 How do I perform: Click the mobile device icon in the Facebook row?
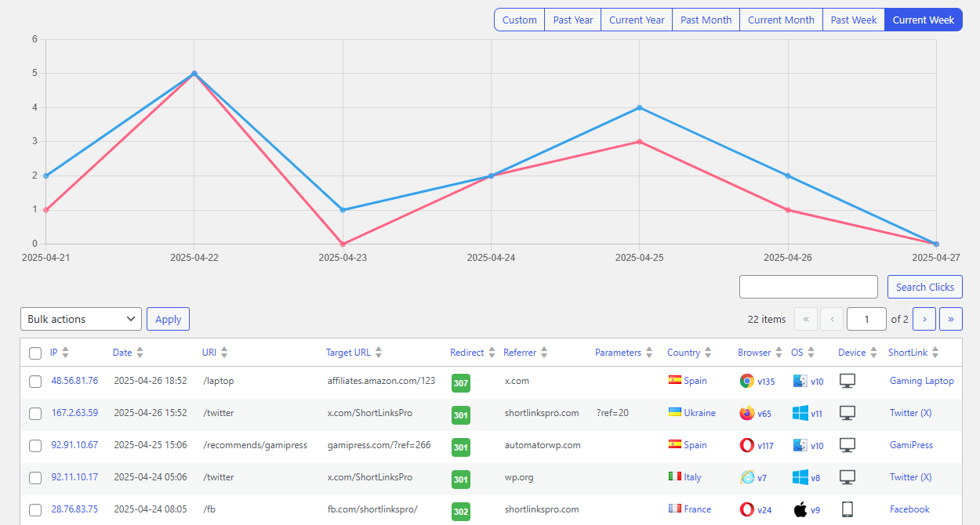[x=847, y=509]
